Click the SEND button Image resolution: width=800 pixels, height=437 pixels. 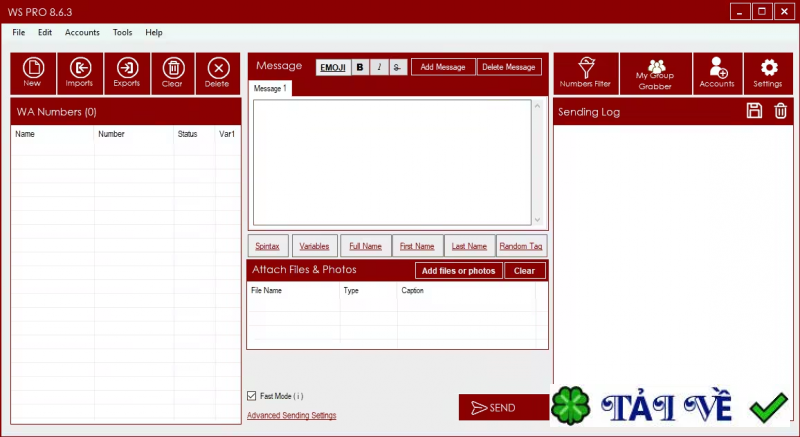point(504,407)
